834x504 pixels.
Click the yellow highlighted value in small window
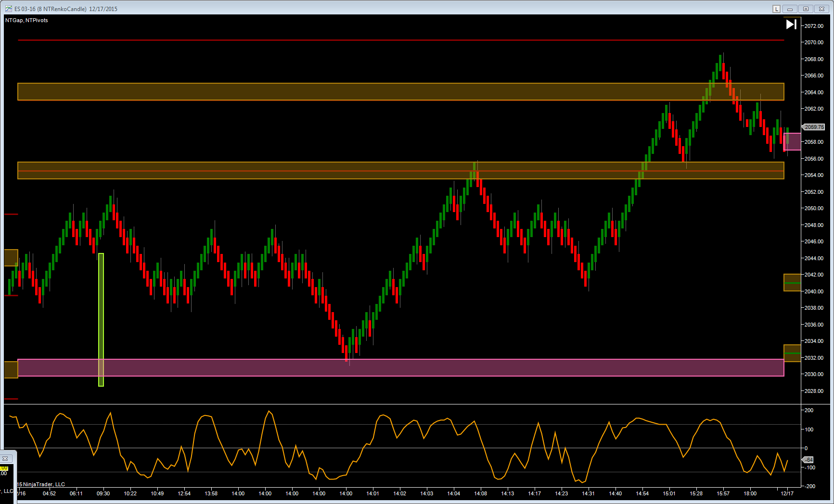tap(4, 468)
